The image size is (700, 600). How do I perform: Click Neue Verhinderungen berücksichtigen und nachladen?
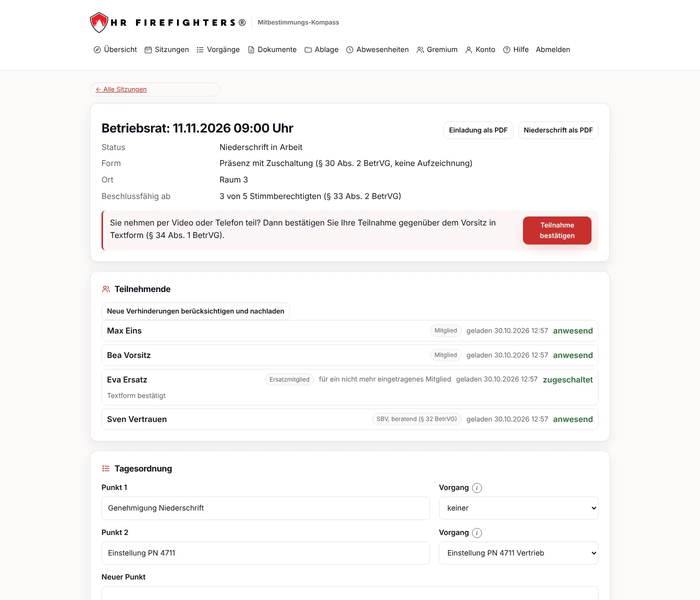[195, 311]
